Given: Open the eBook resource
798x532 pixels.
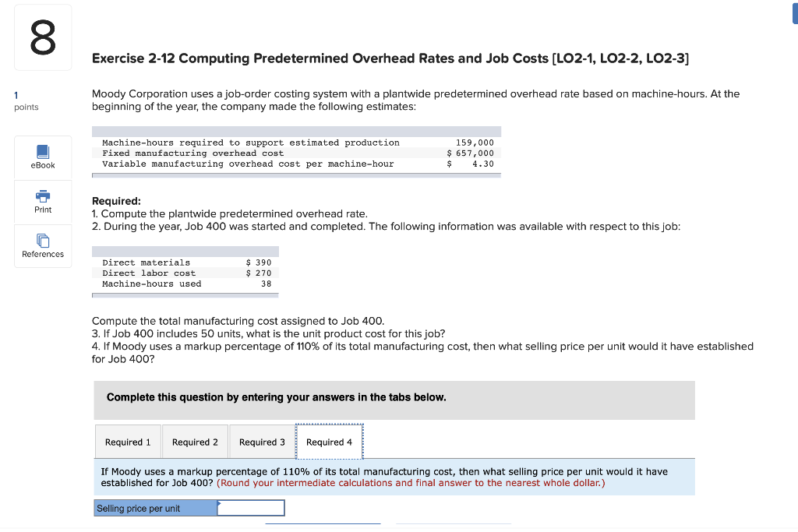Looking at the screenshot, I should (43, 157).
